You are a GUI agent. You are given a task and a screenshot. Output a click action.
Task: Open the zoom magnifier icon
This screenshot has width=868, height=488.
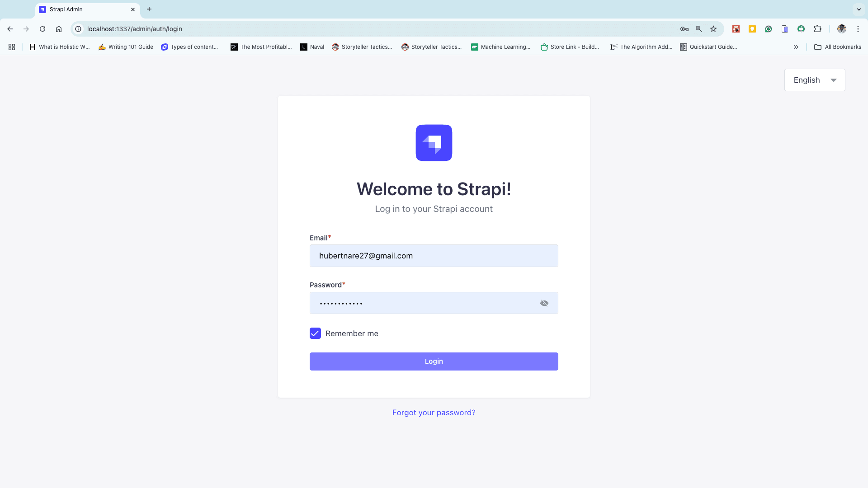pyautogui.click(x=699, y=29)
